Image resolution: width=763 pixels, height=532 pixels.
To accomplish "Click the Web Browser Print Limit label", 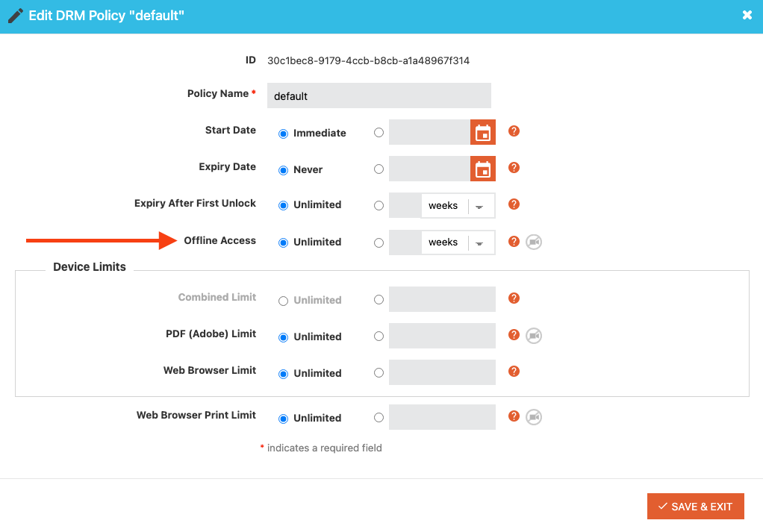I will click(x=196, y=415).
